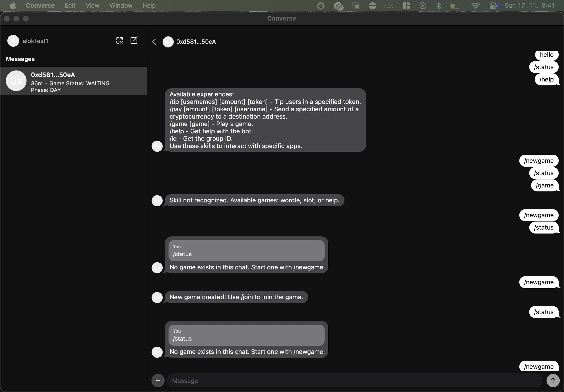Click the battery level indicator
The height and width of the screenshot is (392, 564).
click(x=456, y=5)
